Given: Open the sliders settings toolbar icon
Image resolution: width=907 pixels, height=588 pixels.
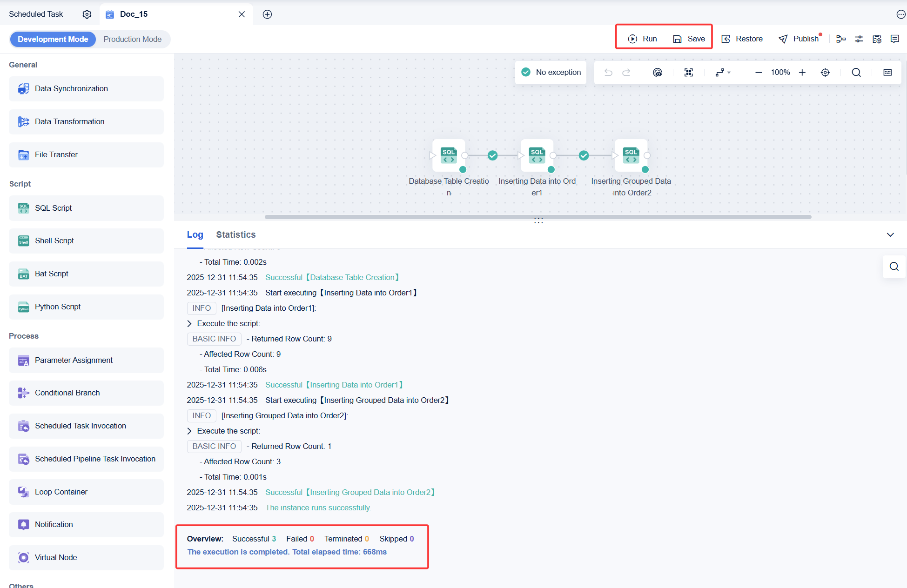Looking at the screenshot, I should click(x=859, y=39).
